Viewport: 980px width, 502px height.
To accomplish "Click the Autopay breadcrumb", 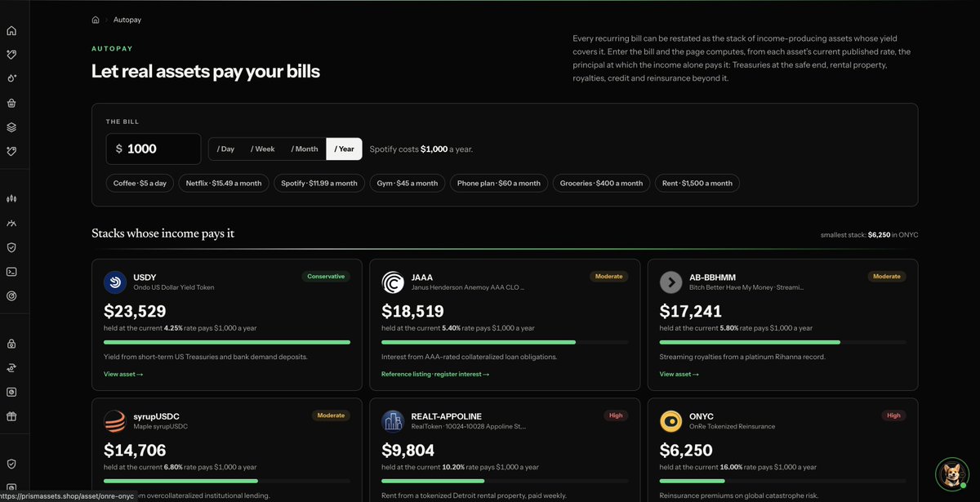I will (127, 20).
